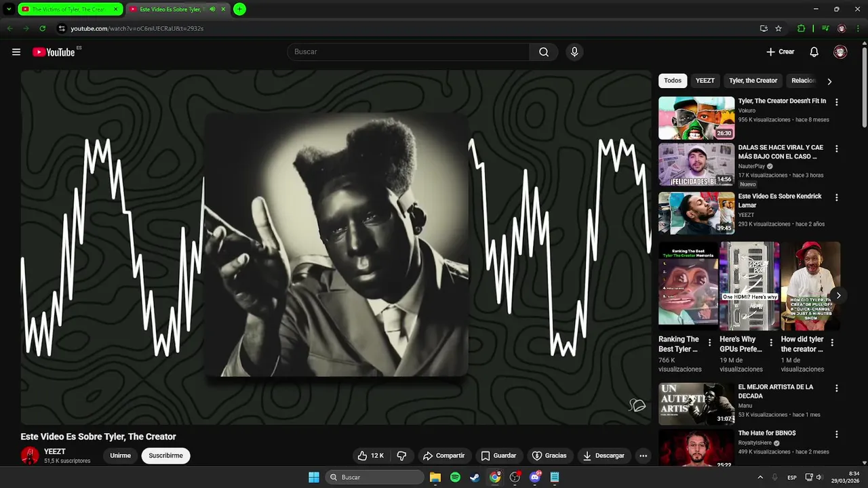Open the YouTube hamburger guide menu

tap(16, 52)
